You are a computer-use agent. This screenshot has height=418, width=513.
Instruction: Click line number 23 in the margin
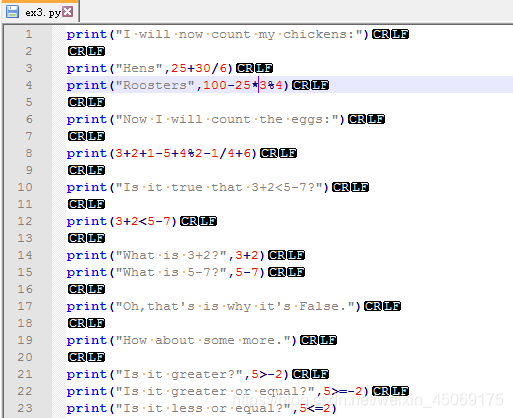click(25, 408)
